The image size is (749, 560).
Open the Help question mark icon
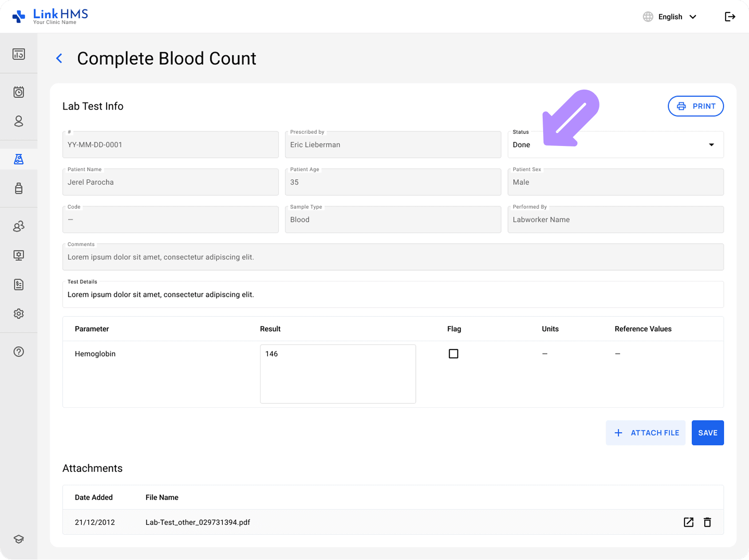[x=19, y=351]
